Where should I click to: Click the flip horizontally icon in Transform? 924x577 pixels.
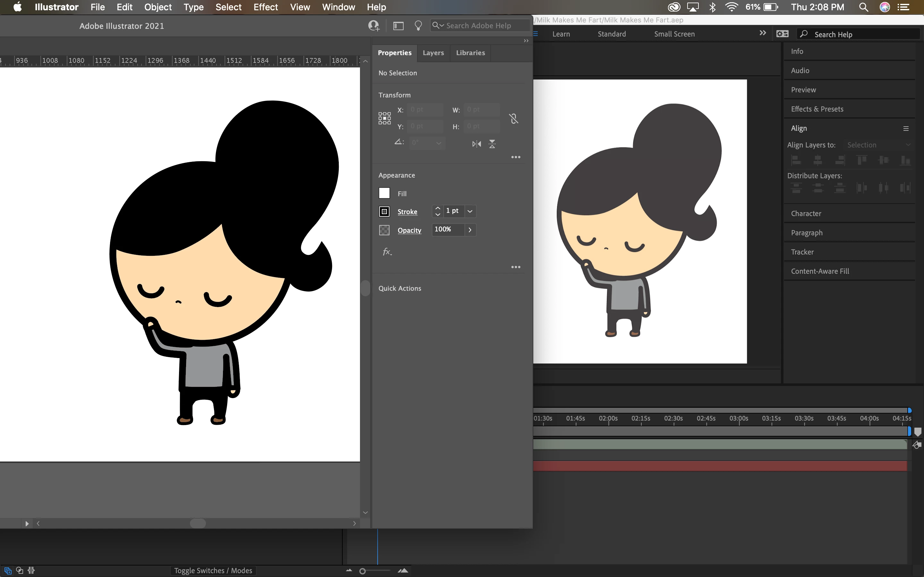476,144
